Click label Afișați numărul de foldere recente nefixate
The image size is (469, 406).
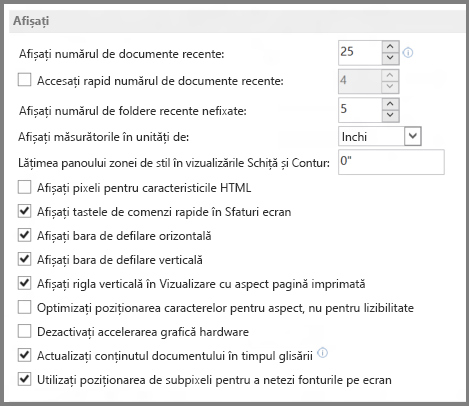point(133,111)
